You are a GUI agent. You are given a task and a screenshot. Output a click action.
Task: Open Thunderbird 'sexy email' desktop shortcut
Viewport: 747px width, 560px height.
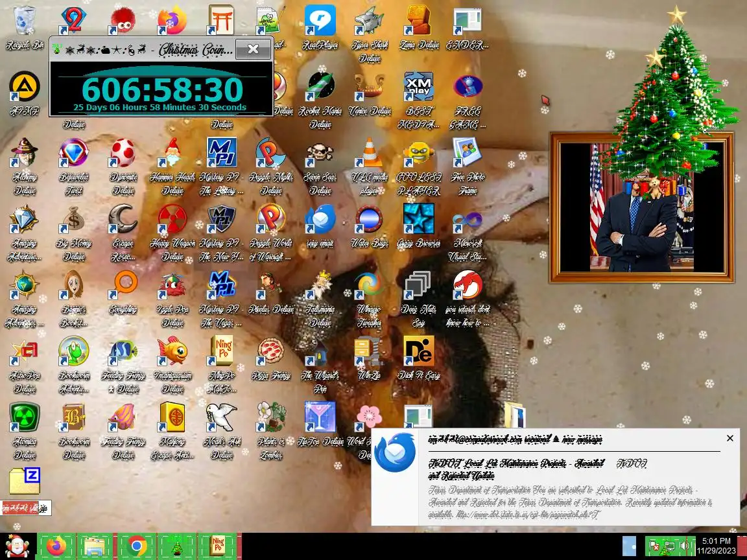320,227
